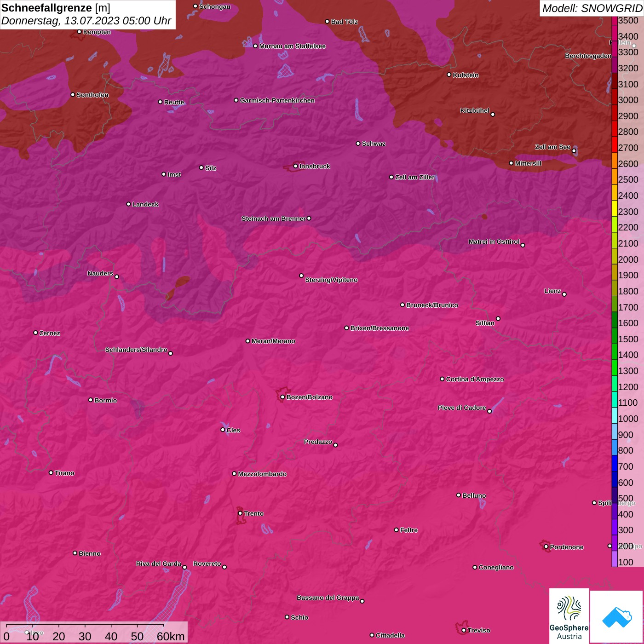Click the Sterzing/Vipiteno label

tap(331, 280)
